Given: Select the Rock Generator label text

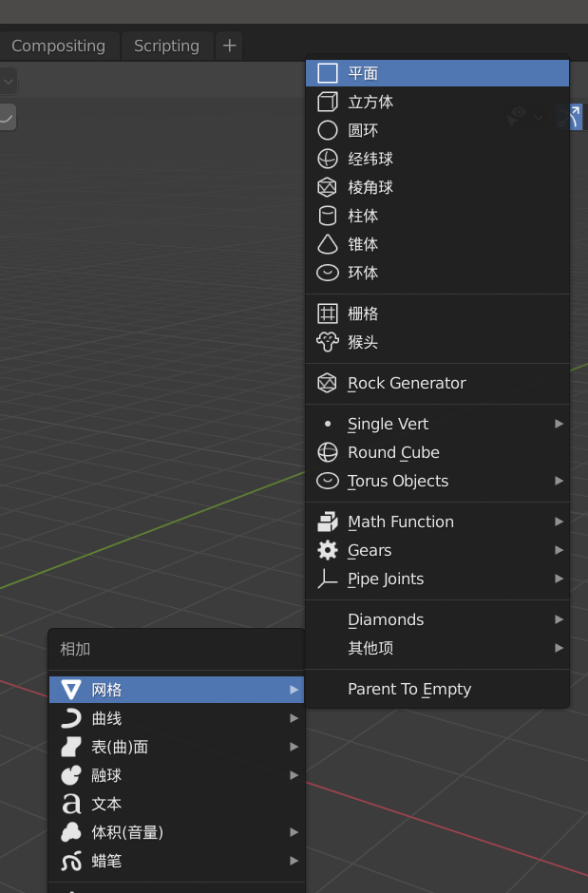Looking at the screenshot, I should [407, 383].
